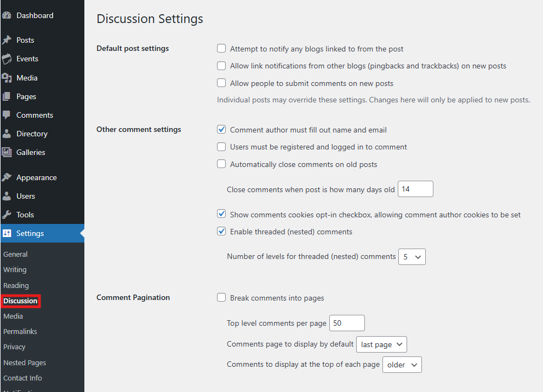Click the Tools wrench icon
This screenshot has width=543, height=392.
tap(7, 215)
